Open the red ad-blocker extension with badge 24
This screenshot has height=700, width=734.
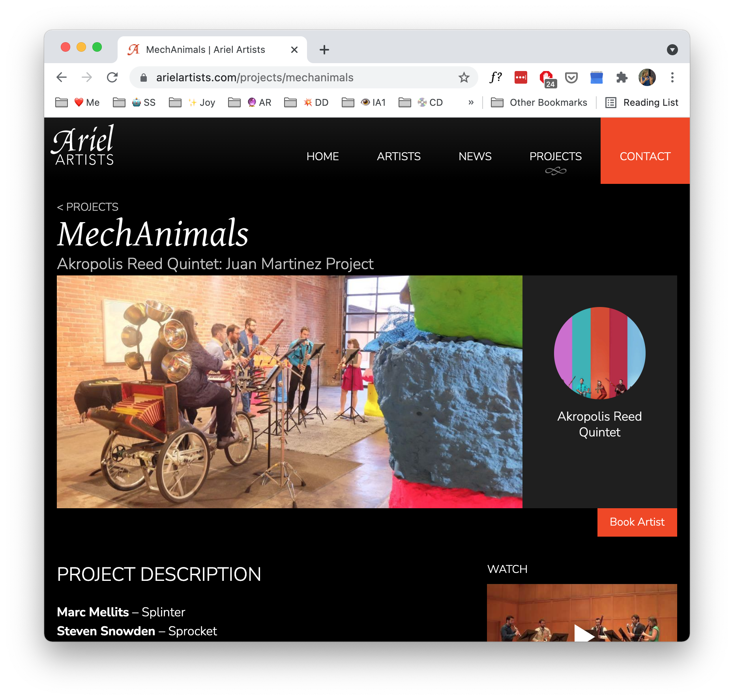547,78
